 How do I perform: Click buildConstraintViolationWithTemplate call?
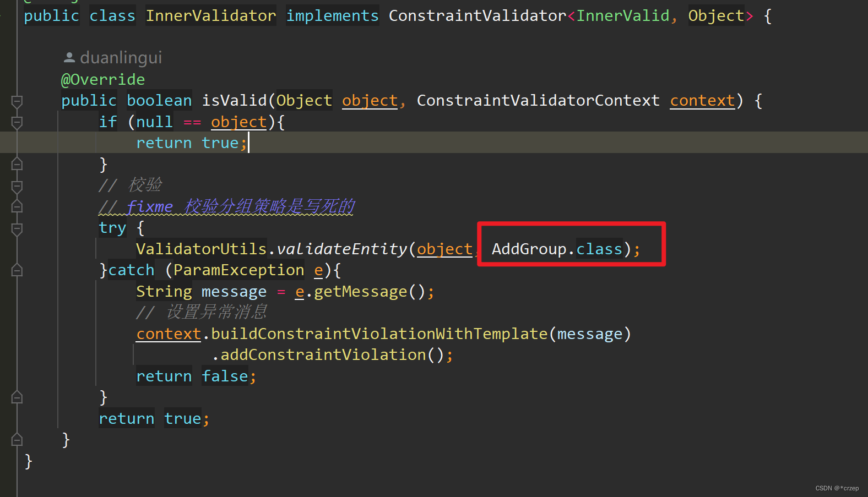click(x=379, y=334)
